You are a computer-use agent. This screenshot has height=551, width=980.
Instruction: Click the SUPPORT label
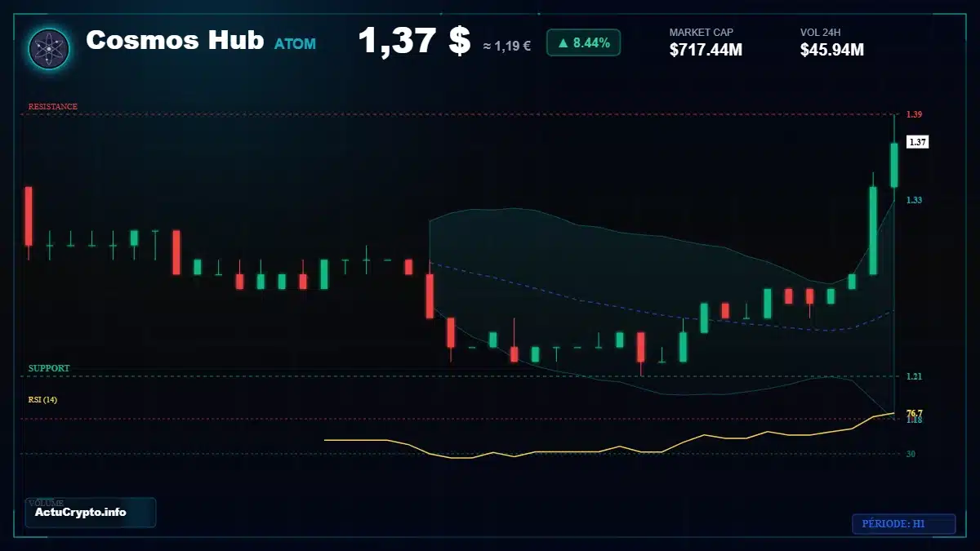point(49,369)
